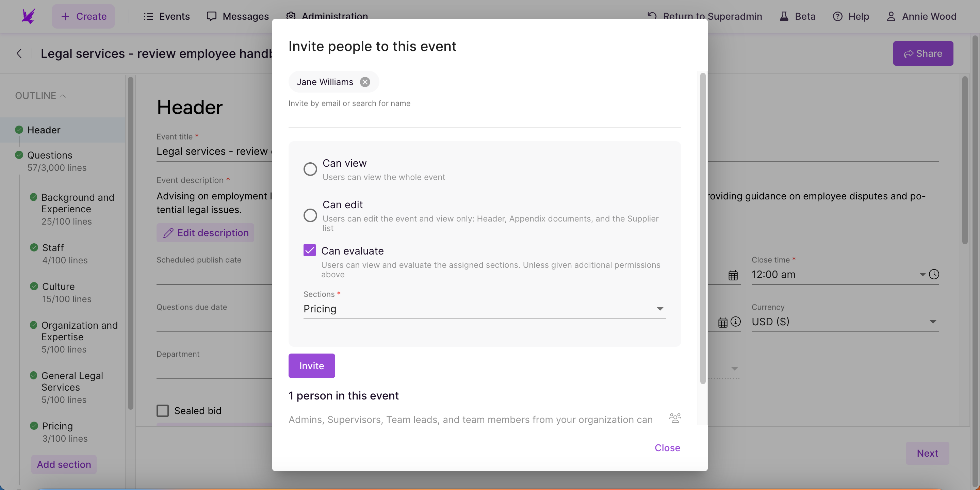Open the Messages menu
Screen dimensions: 980x490
tap(238, 16)
